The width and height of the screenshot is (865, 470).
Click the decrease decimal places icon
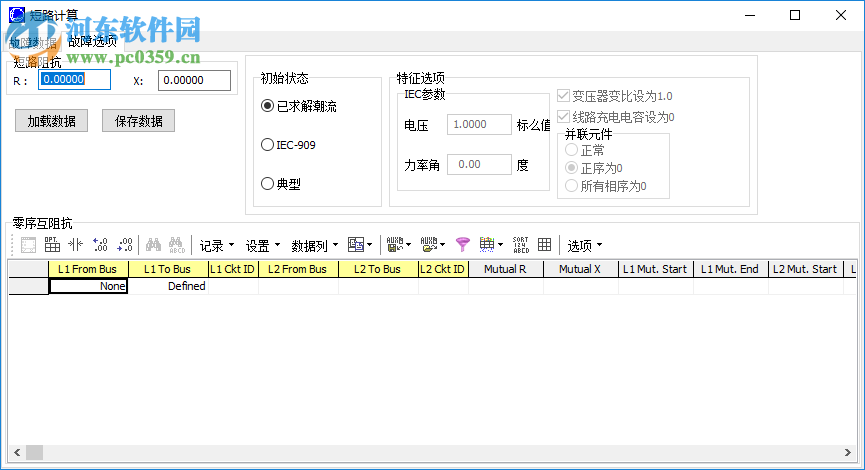click(125, 245)
